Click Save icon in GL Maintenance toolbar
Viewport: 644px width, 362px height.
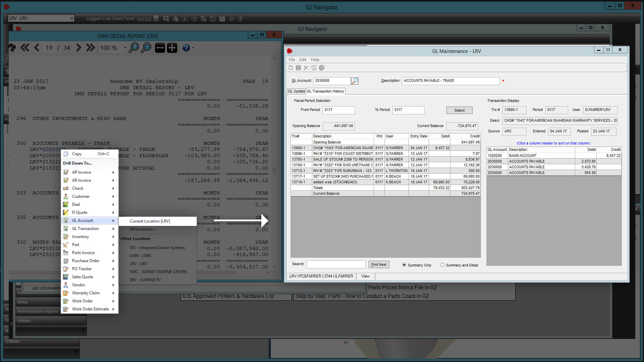(298, 68)
